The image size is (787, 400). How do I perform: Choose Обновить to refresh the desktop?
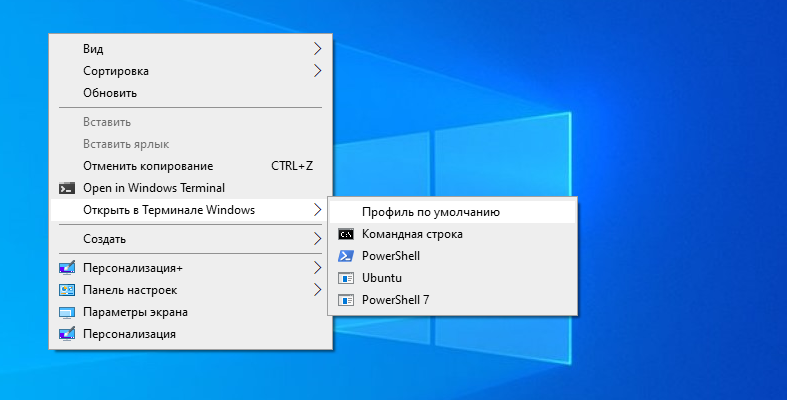click(x=191, y=93)
